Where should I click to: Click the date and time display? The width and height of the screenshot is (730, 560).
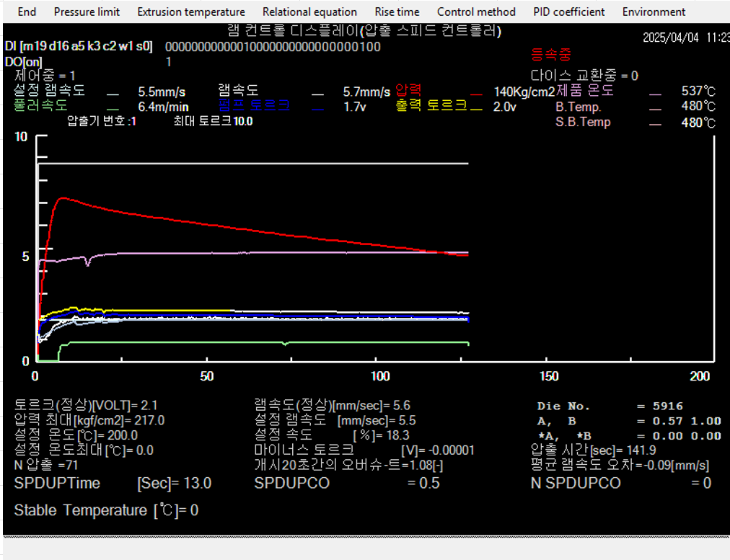tap(685, 38)
